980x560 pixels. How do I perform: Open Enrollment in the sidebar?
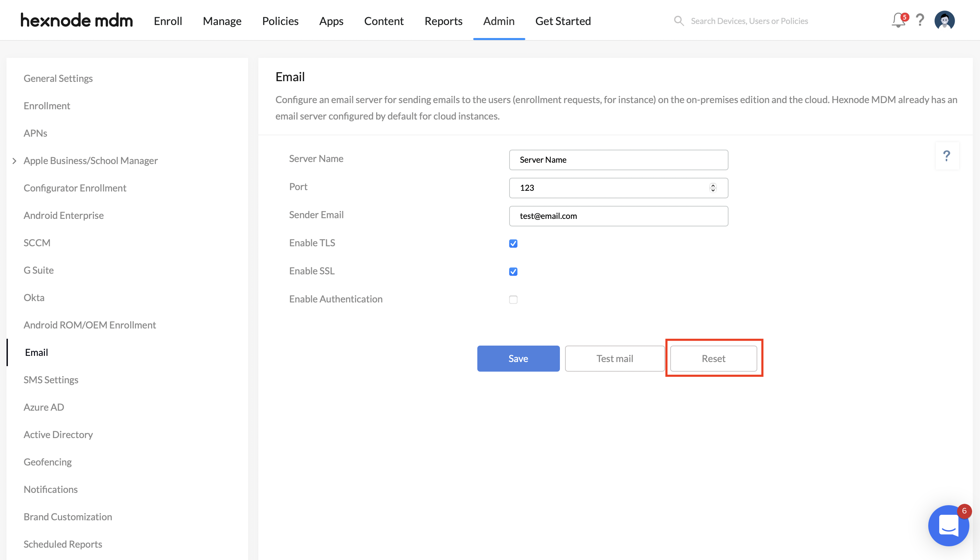tap(47, 106)
